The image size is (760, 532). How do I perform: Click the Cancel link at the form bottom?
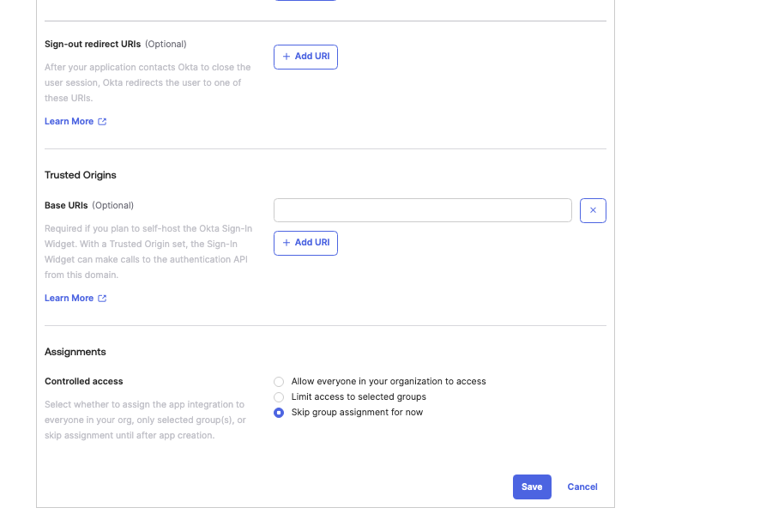(x=582, y=487)
